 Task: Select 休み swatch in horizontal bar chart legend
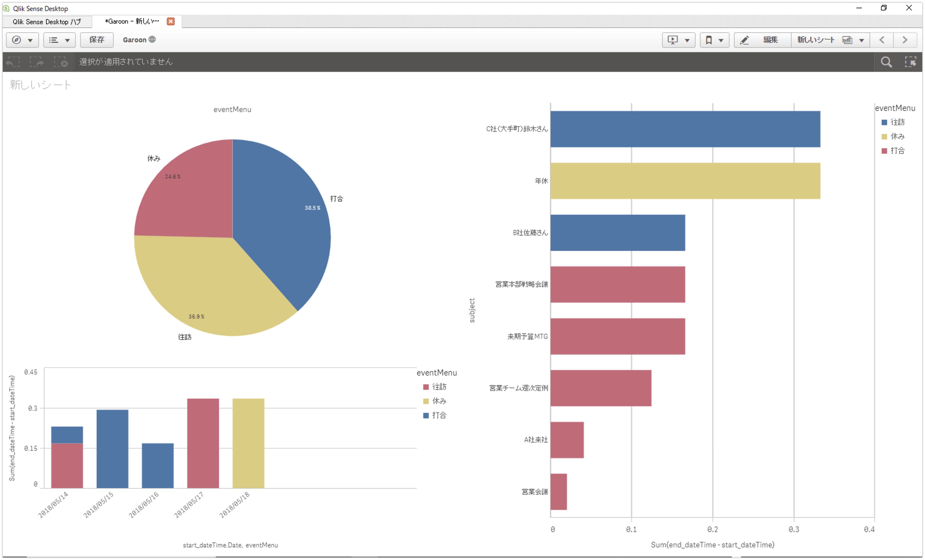(x=884, y=136)
